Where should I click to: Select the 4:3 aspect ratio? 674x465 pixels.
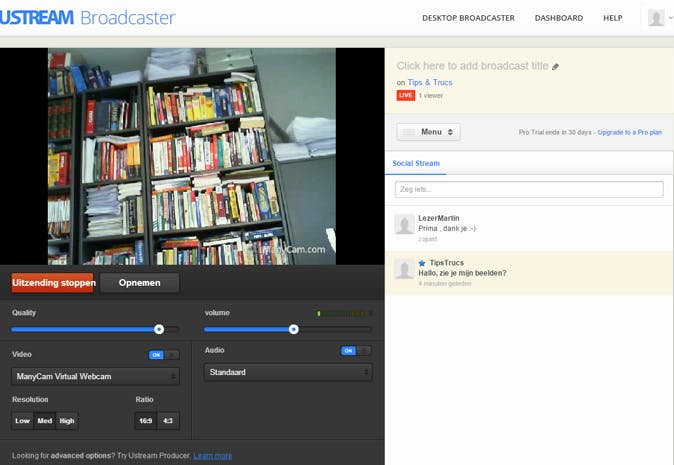tap(168, 421)
